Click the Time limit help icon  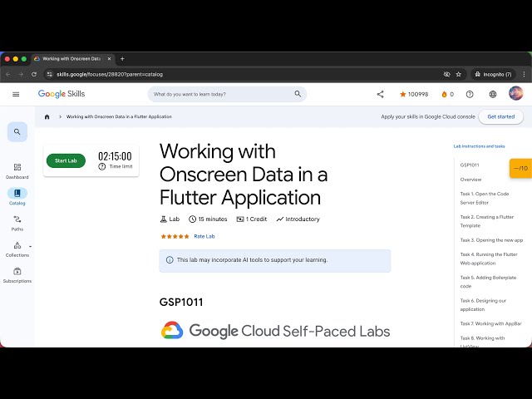(x=101, y=166)
